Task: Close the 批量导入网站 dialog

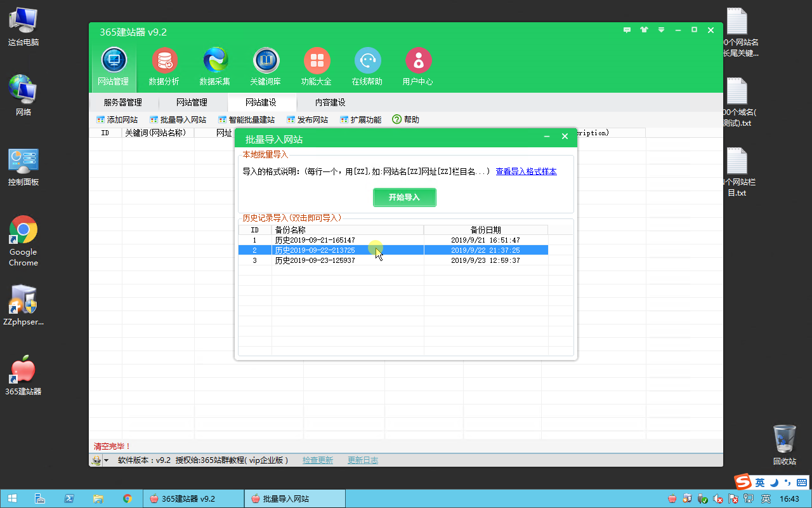Action: pos(565,137)
